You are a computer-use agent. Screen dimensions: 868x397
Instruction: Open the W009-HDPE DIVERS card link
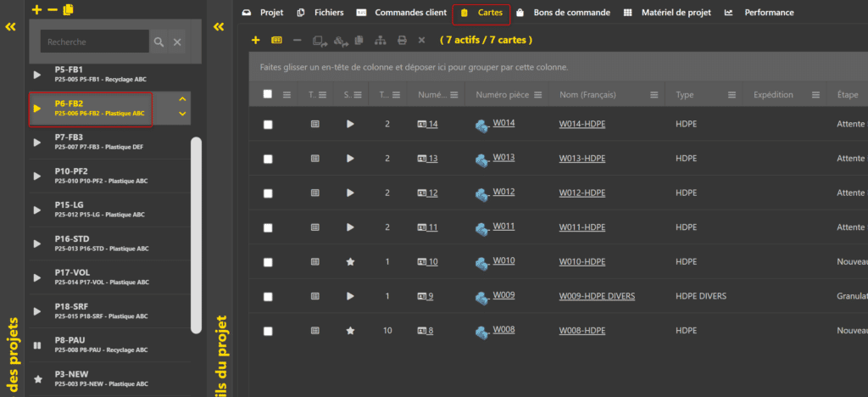pos(597,296)
